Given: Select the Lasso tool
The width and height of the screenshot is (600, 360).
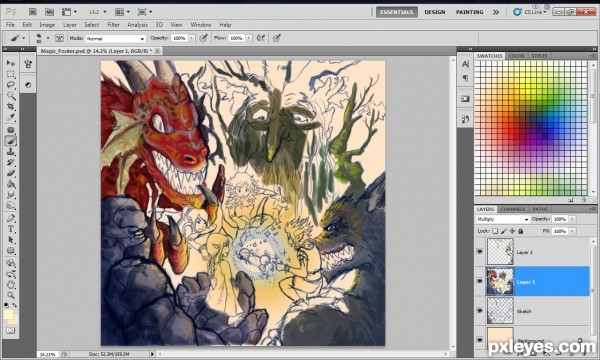Looking at the screenshot, I should tap(11, 85).
